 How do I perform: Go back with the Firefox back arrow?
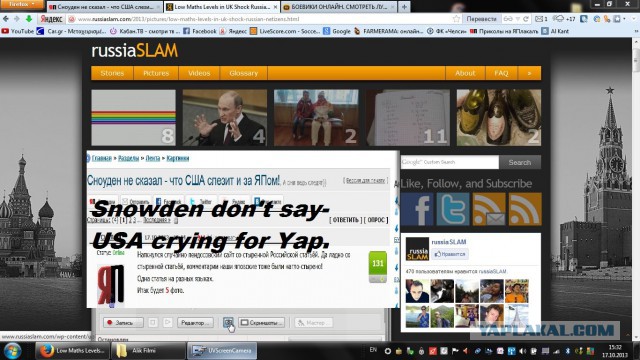coord(6,19)
